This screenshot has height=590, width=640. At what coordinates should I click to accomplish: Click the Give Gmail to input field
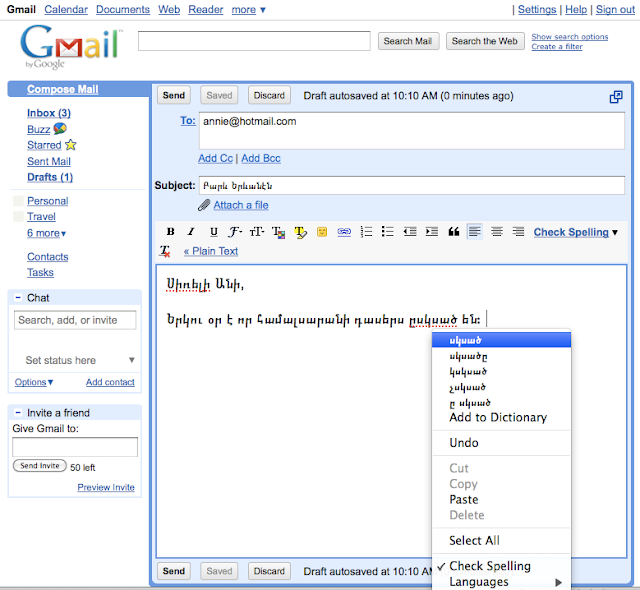tap(75, 447)
